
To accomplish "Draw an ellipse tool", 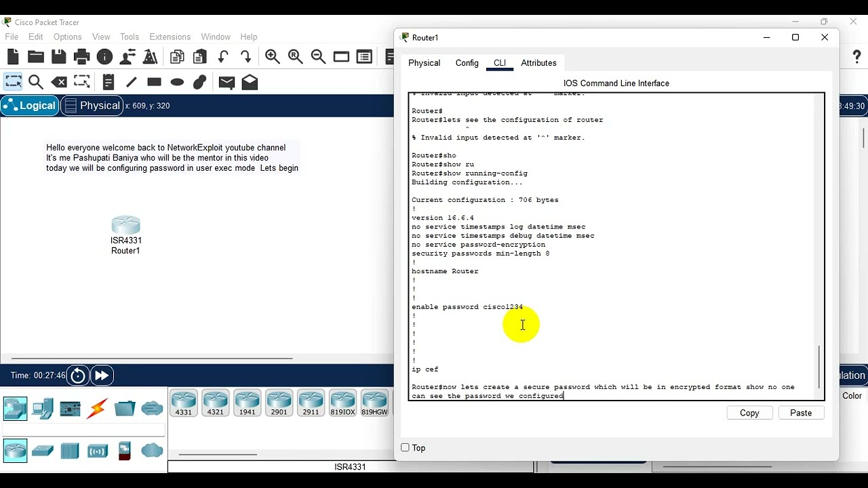I will [x=177, y=82].
